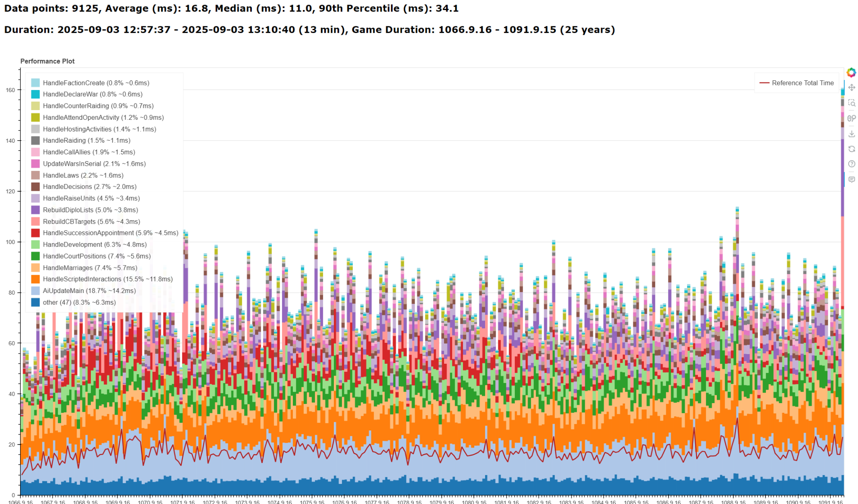
Task: Toggle the AiUpdateMain legend entry
Action: click(89, 291)
